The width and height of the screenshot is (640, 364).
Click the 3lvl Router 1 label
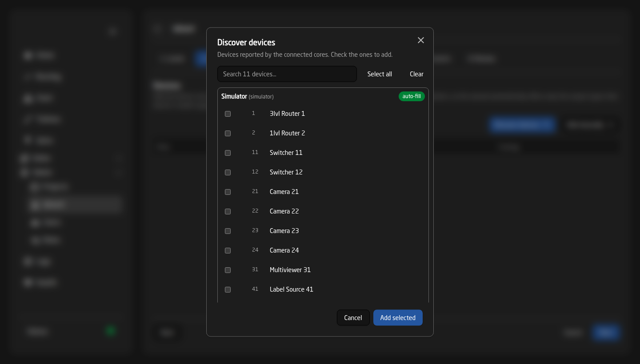[x=287, y=114]
